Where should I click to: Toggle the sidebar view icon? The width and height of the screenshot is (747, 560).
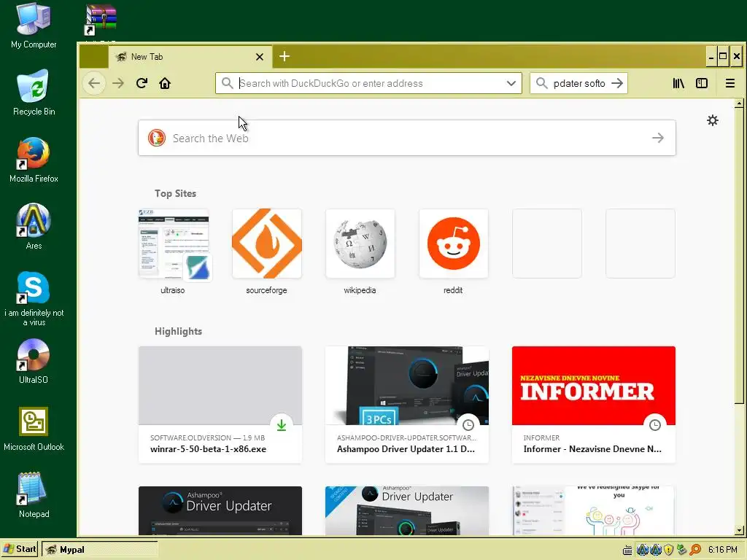(702, 83)
